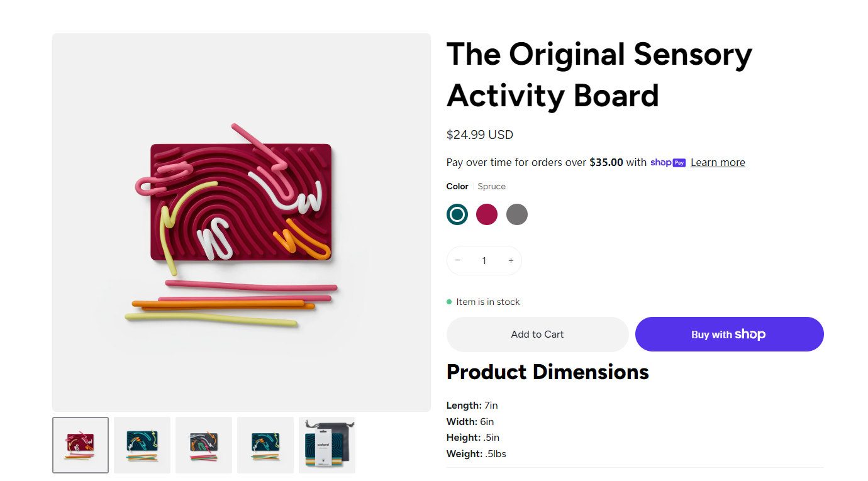Choose the crimson red color swatch
The width and height of the screenshot is (868, 481).
487,214
